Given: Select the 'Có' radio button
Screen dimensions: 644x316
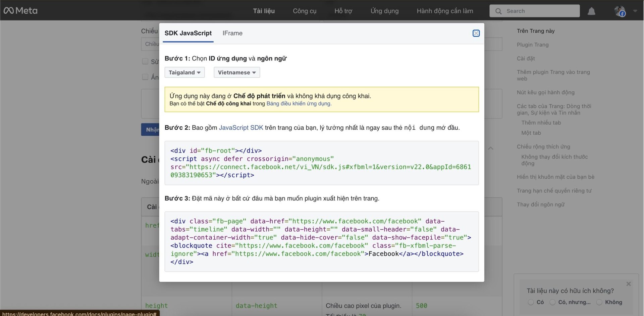Looking at the screenshot, I should pyautogui.click(x=531, y=302).
